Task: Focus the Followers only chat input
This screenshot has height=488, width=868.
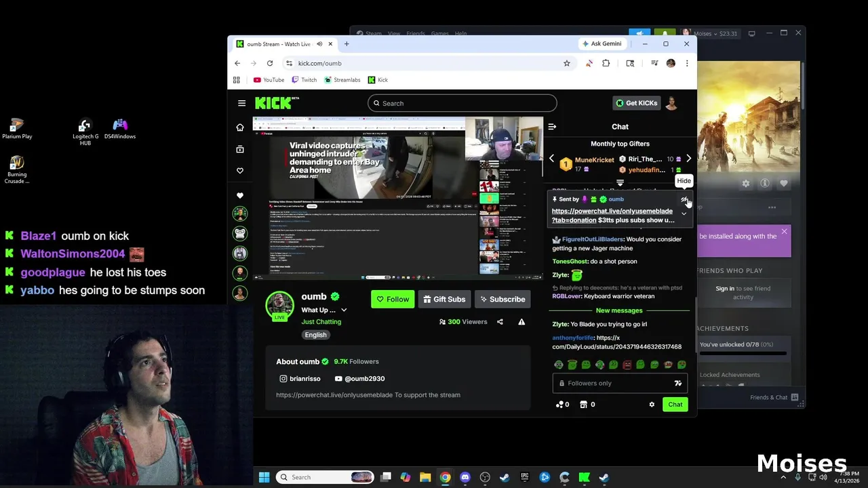Action: coord(620,384)
